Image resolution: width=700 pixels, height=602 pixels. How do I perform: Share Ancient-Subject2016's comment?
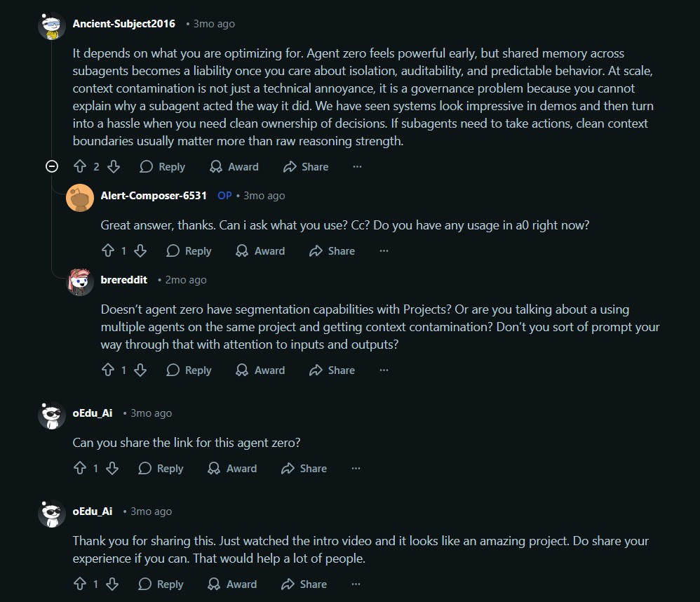306,167
